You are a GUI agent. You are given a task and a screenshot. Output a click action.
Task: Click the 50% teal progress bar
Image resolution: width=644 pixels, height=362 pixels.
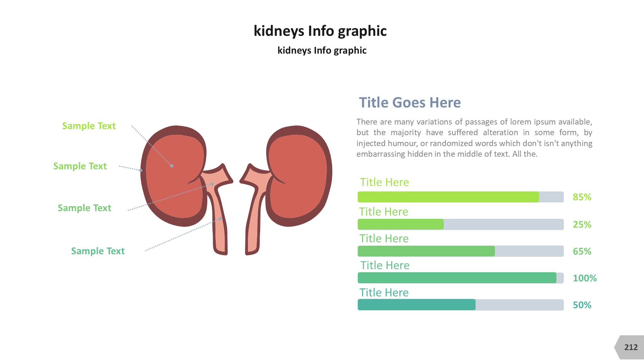coord(416,305)
